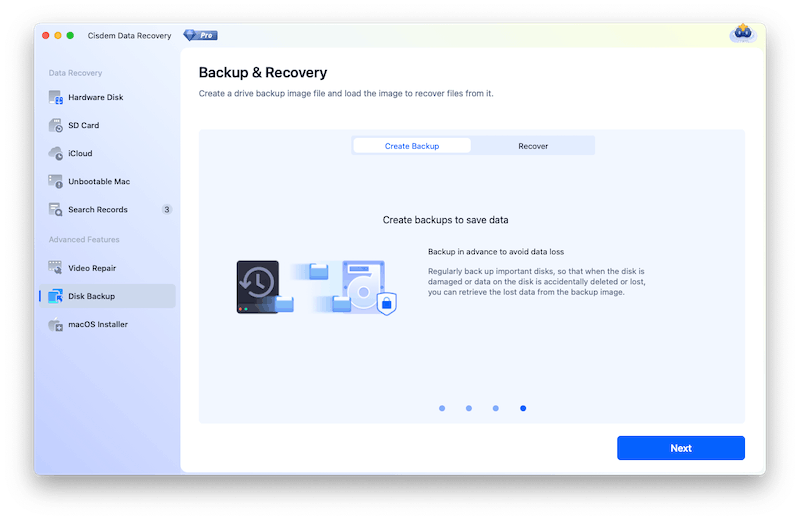Select the fourth carousel page dot
800x520 pixels.
coord(523,408)
